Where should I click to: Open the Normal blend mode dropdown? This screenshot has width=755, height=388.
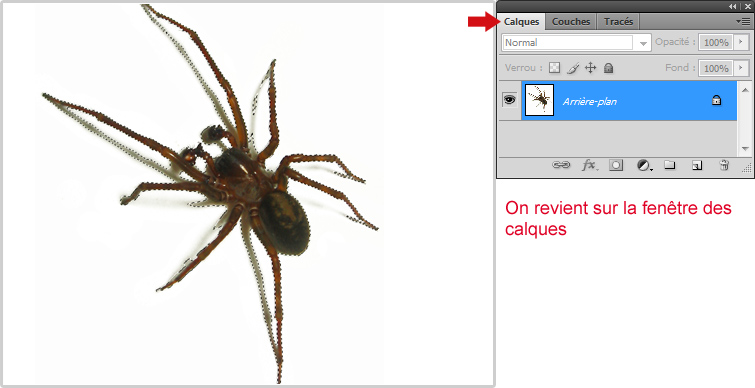pos(576,42)
